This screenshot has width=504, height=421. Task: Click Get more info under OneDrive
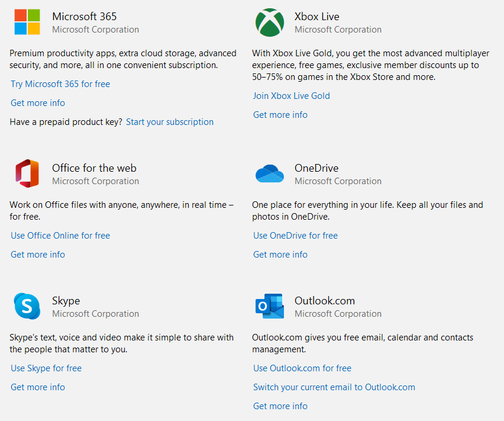[280, 254]
